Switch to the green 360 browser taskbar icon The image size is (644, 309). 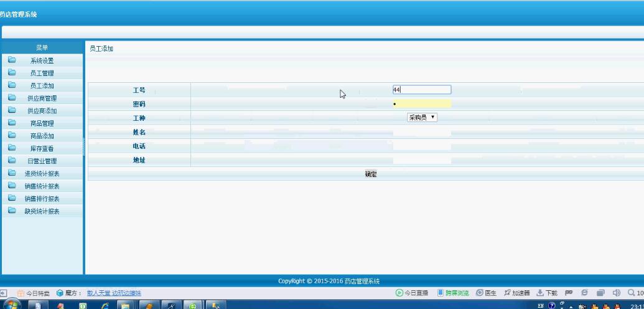[x=192, y=306]
